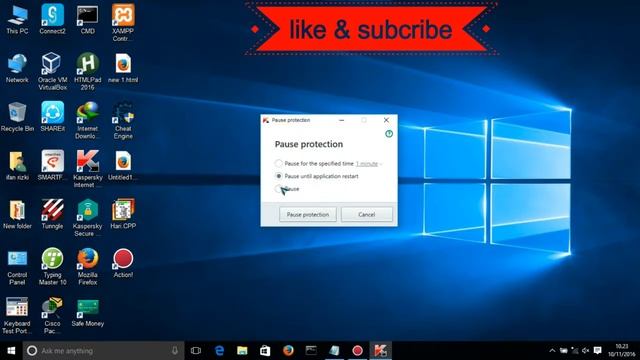Viewport: 640px width, 360px height.
Task: Close the Pause protection dialog
Action: point(386,120)
